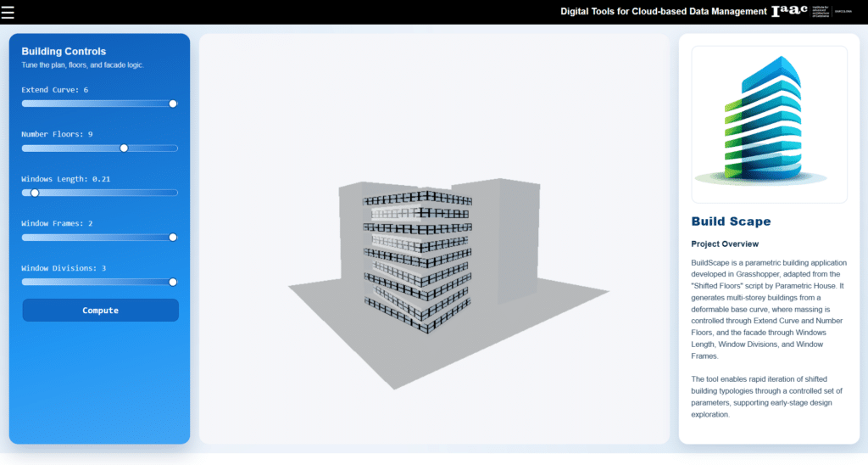868x465 pixels.
Task: Click the Window Divisions slider handle
Action: pyautogui.click(x=173, y=282)
